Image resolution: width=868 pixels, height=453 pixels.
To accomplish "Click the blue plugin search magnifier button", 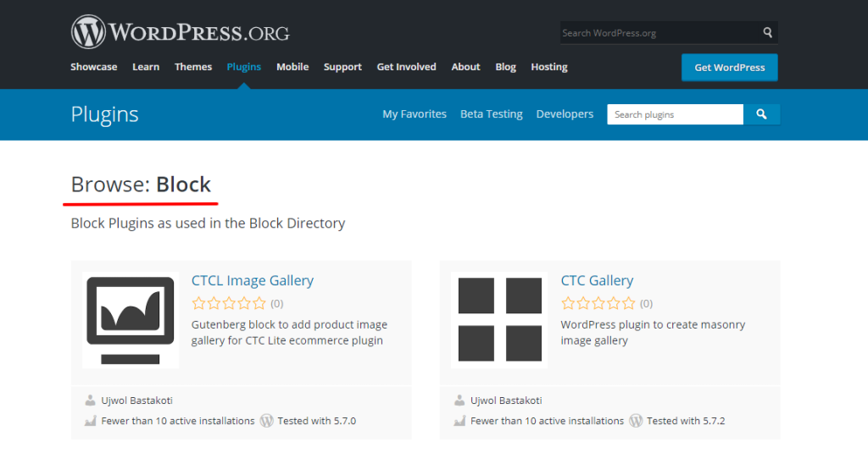I will tap(762, 114).
